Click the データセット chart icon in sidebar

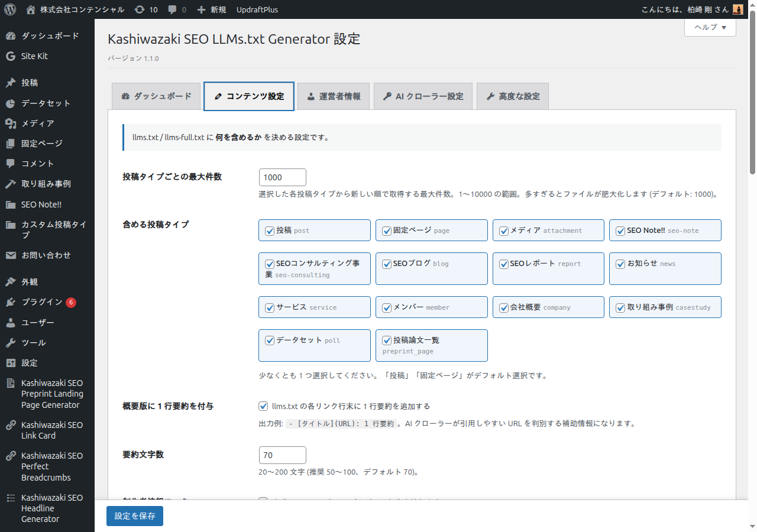click(11, 103)
